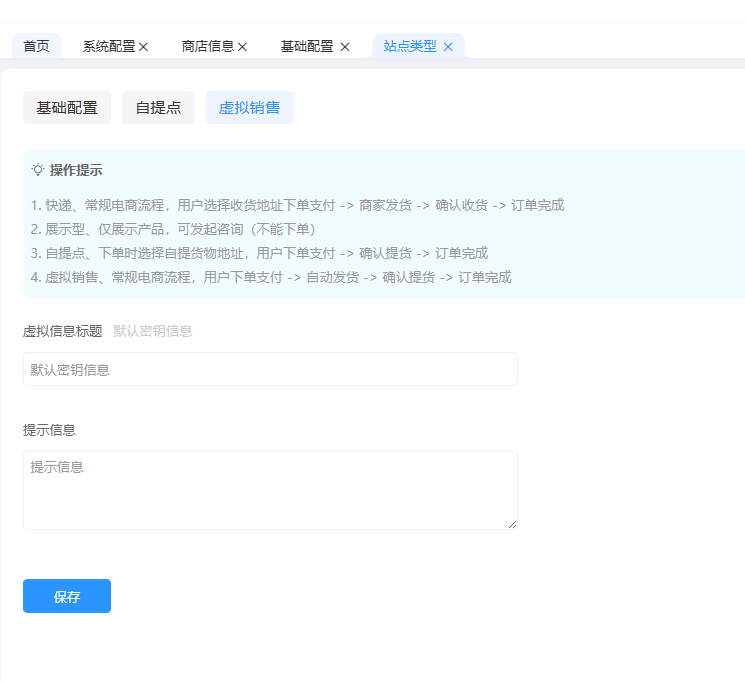This screenshot has width=745, height=681.
Task: Click the 虚拟信息标题 field label
Action: [x=62, y=331]
